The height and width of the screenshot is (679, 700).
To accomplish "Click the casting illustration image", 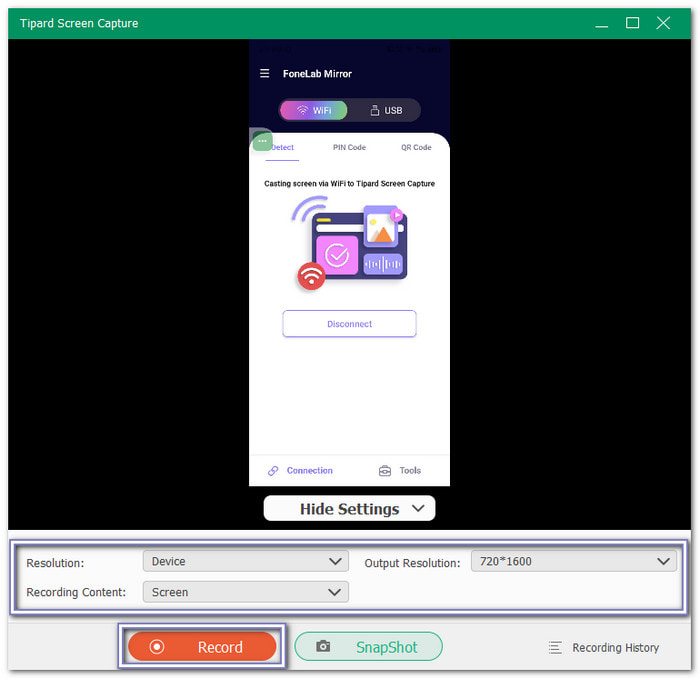I will pos(350,243).
